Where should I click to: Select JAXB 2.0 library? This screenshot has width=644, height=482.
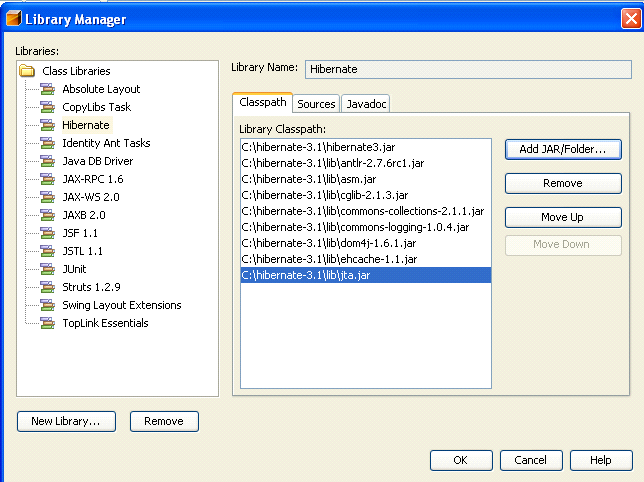[84, 215]
